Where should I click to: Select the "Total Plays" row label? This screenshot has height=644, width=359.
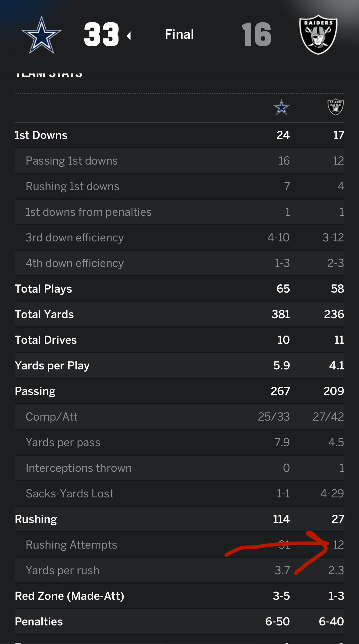coord(43,289)
